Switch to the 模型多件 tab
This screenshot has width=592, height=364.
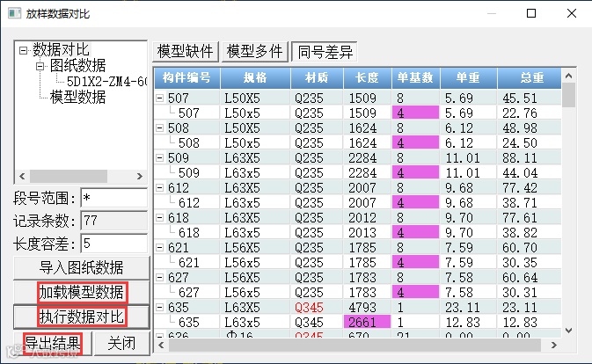pos(255,51)
